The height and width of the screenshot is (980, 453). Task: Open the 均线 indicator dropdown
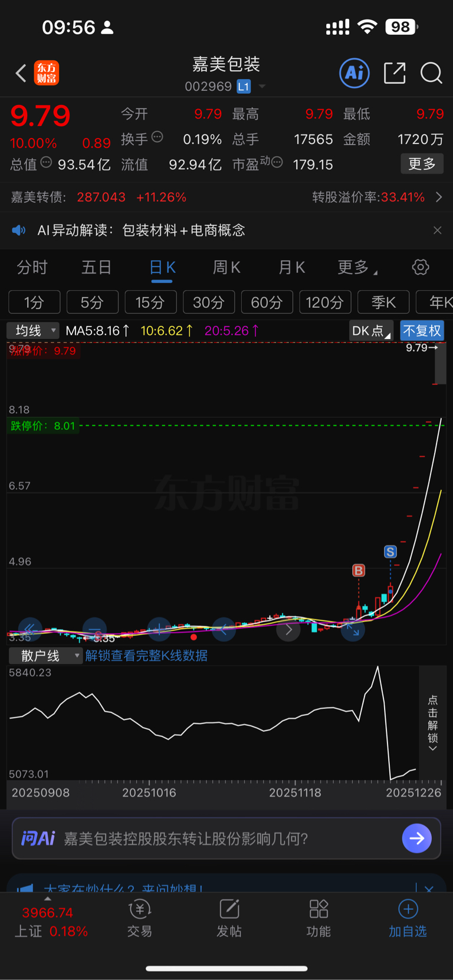pos(33,330)
